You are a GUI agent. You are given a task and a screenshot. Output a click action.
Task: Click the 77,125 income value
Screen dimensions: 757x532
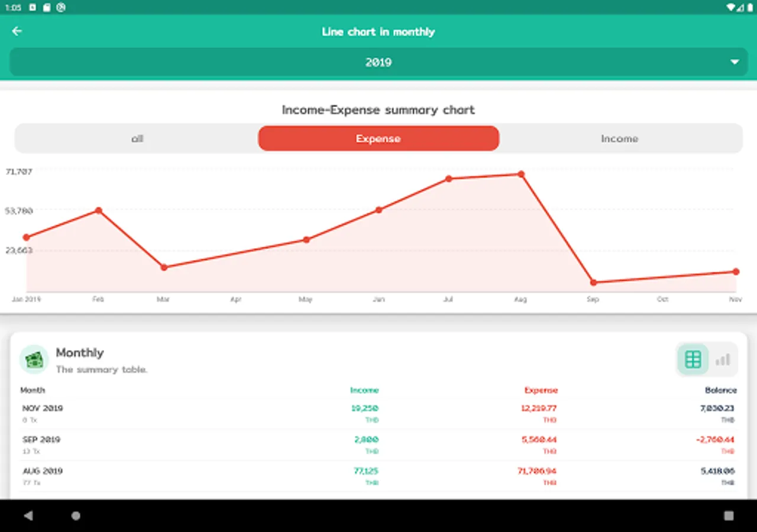367,471
